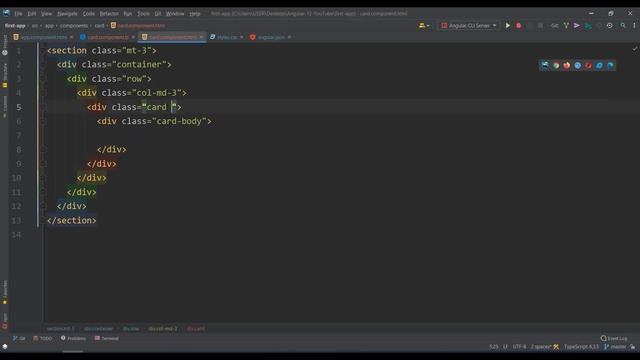This screenshot has height=360, width=640.
Task: Click the teal run-with icon in toolbar
Action: click(x=588, y=25)
